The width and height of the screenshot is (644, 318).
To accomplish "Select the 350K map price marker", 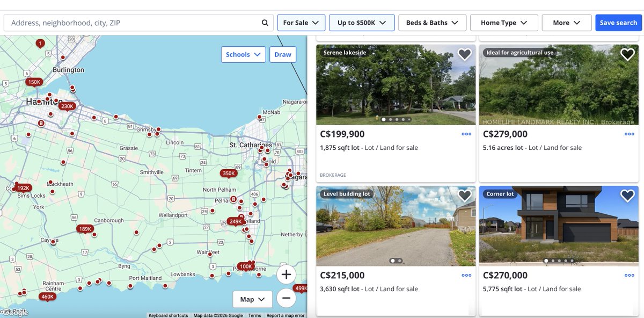I will 229,174.
